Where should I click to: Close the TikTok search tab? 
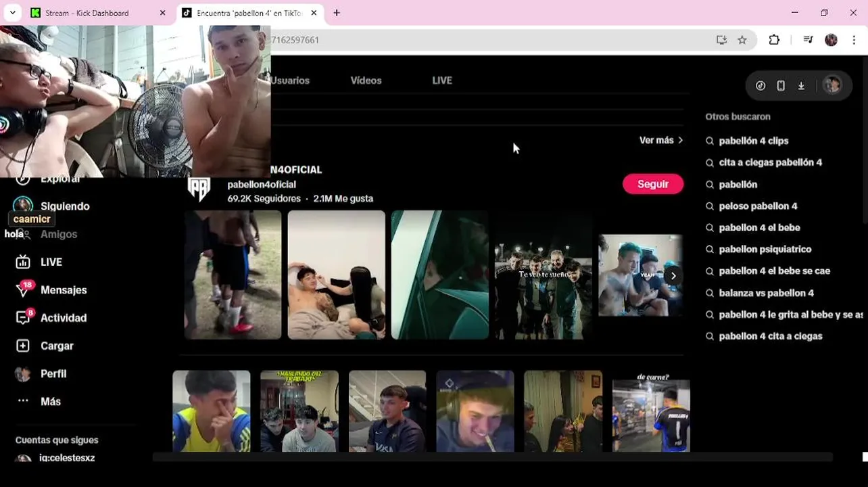pos(314,13)
